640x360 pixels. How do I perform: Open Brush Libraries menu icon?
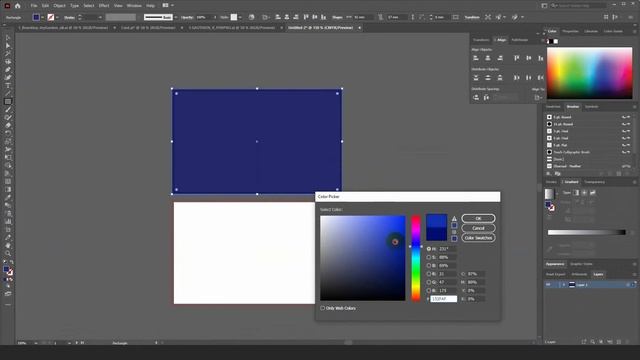[549, 174]
